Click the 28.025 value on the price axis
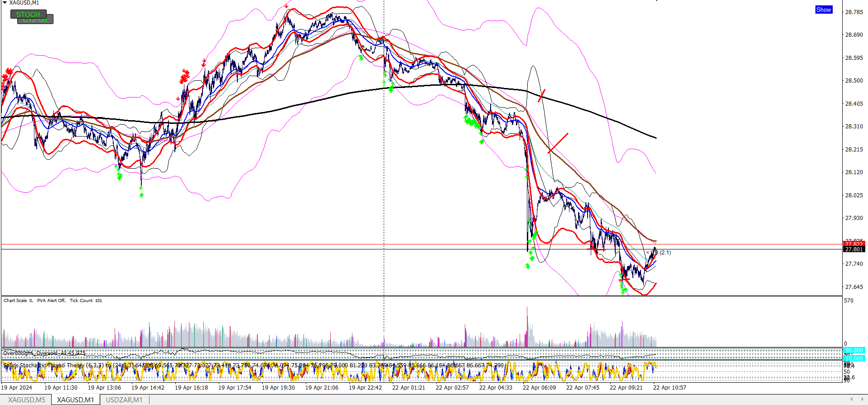868x405 pixels. coord(854,195)
